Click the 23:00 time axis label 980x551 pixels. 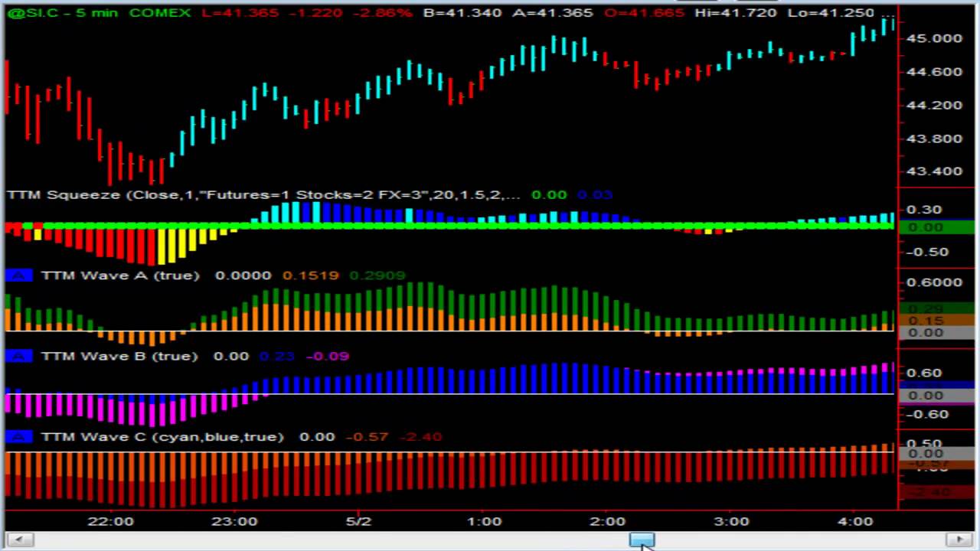pyautogui.click(x=235, y=521)
